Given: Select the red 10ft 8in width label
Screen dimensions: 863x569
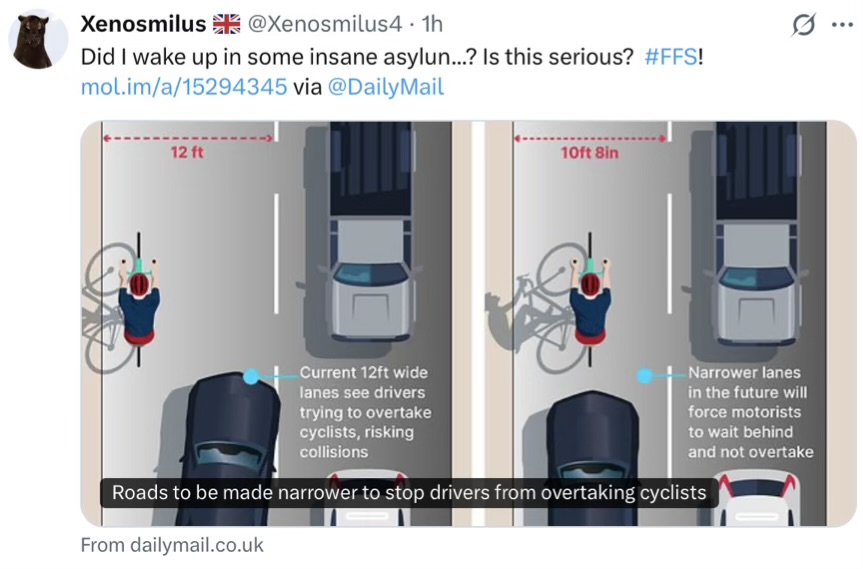Looking at the screenshot, I should (589, 152).
